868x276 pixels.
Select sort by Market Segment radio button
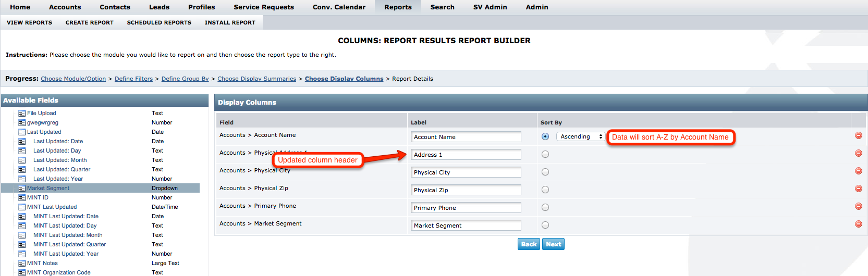click(x=545, y=225)
